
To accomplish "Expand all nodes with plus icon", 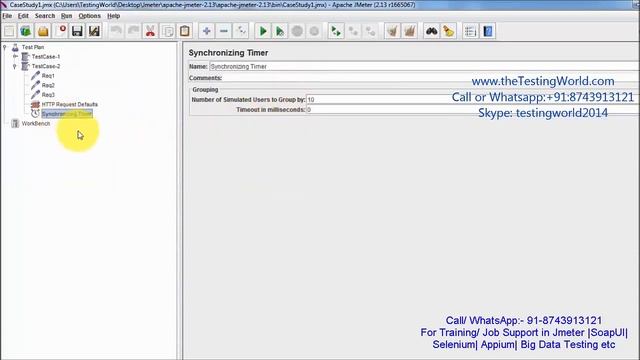I will point(207,31).
